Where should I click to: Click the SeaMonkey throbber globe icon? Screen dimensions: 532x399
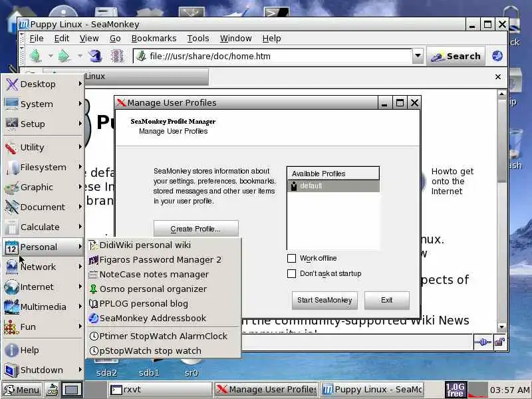pos(497,56)
